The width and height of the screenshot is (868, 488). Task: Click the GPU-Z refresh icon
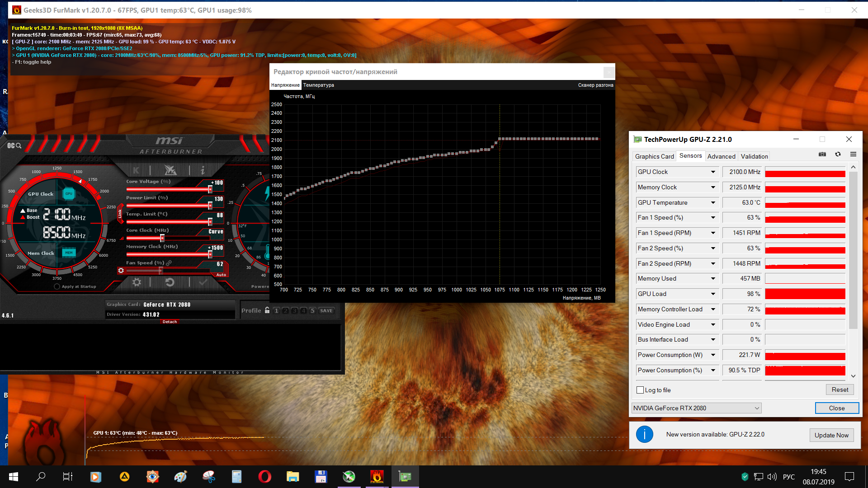pos(838,155)
